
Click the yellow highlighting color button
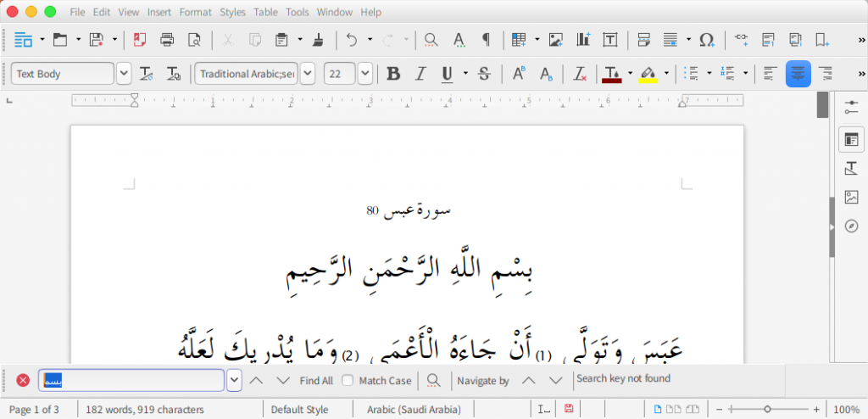click(648, 74)
